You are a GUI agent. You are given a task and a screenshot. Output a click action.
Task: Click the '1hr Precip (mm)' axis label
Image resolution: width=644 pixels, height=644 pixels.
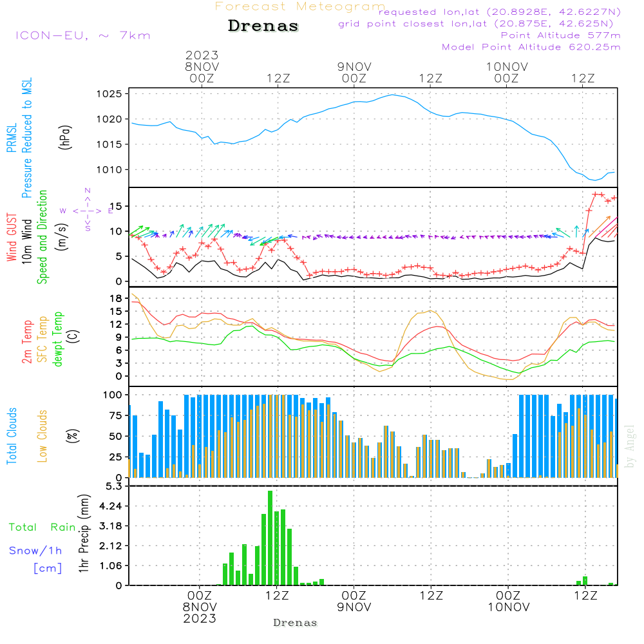pyautogui.click(x=84, y=533)
